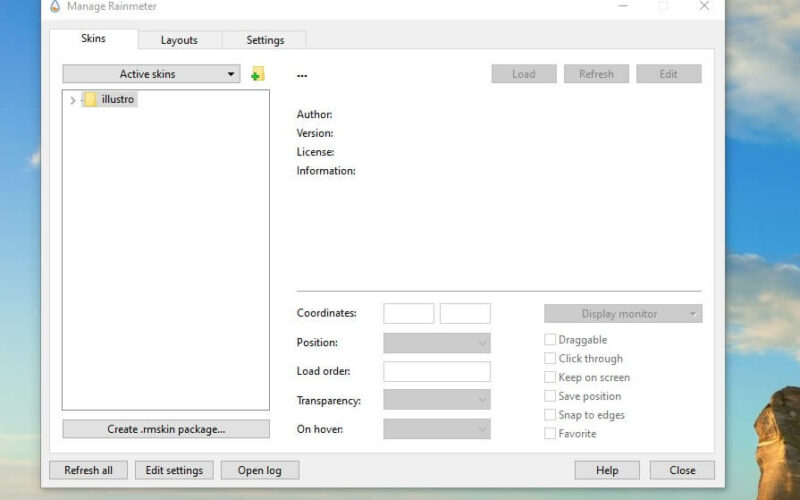This screenshot has height=500, width=800.
Task: Check the Favorite checkbox
Action: pos(550,434)
